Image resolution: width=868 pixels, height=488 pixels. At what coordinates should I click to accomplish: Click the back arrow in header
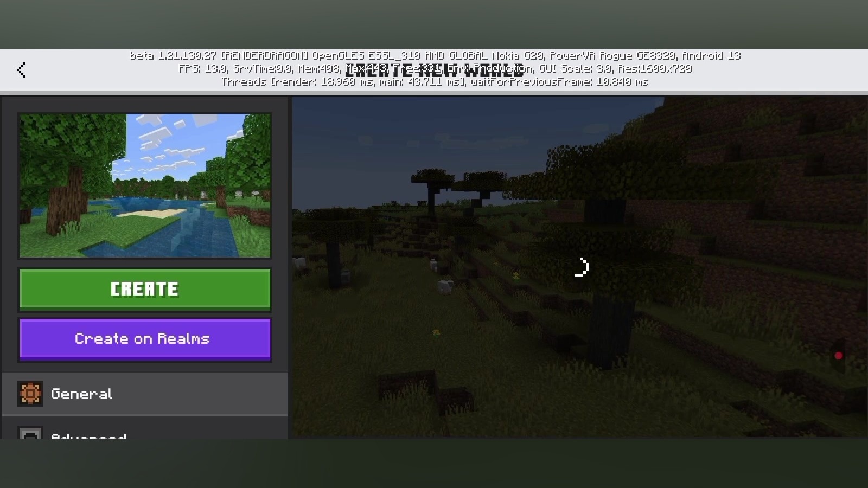[22, 70]
